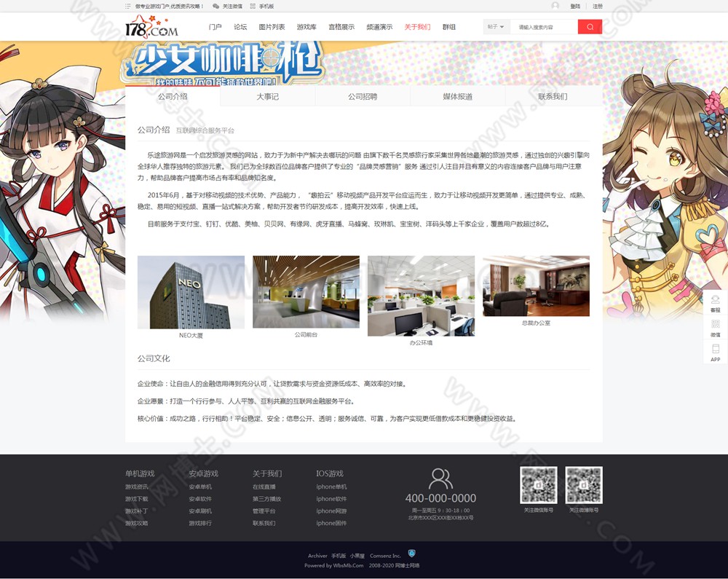Screen dimensions: 728x579
Task: Click the 178.COM site logo
Action: (x=152, y=27)
